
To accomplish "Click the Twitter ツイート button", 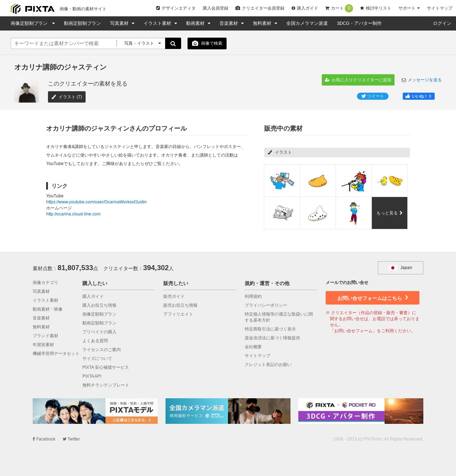I will [373, 96].
